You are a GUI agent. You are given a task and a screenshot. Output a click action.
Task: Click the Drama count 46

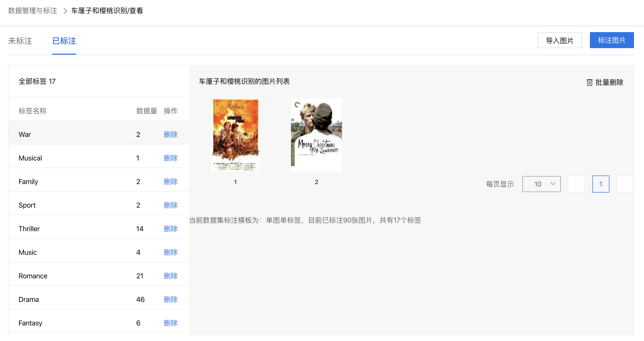coord(140,299)
